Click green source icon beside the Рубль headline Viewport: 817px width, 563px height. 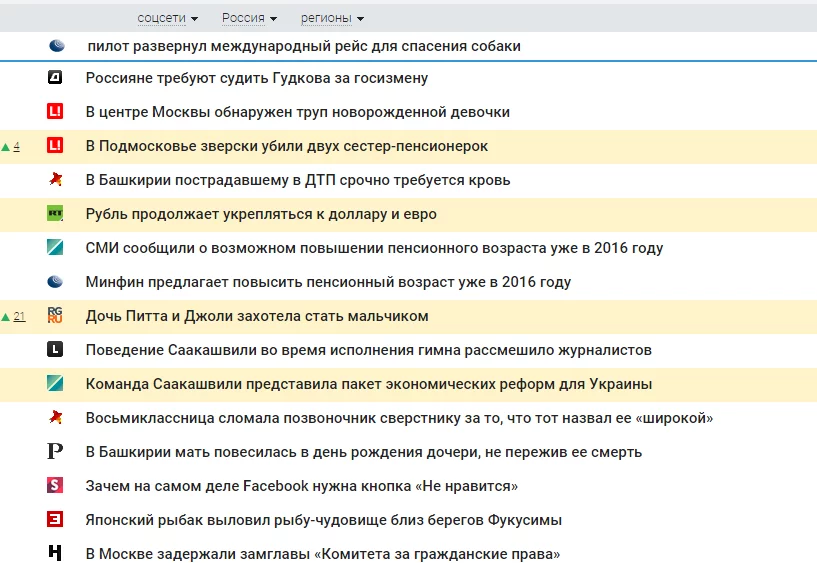[x=56, y=214]
